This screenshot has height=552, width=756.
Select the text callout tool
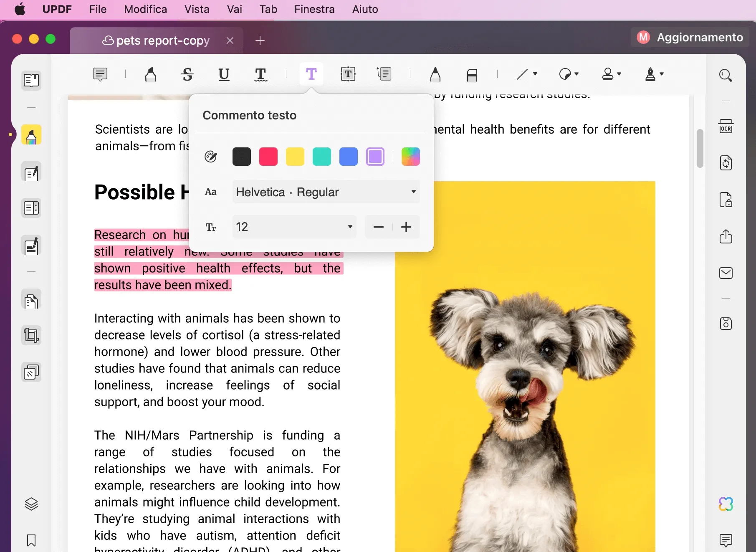click(x=384, y=74)
